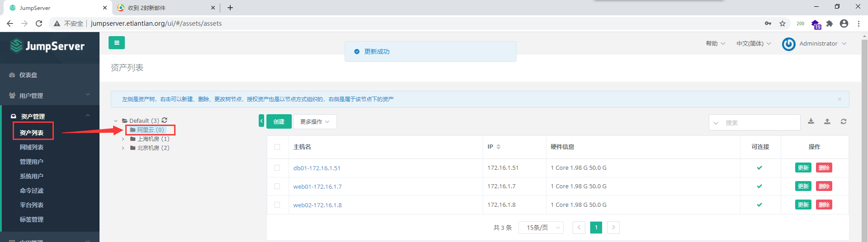Viewport: 868px width, 242px height.
Task: Refresh the Default tree node icon
Action: [165, 120]
